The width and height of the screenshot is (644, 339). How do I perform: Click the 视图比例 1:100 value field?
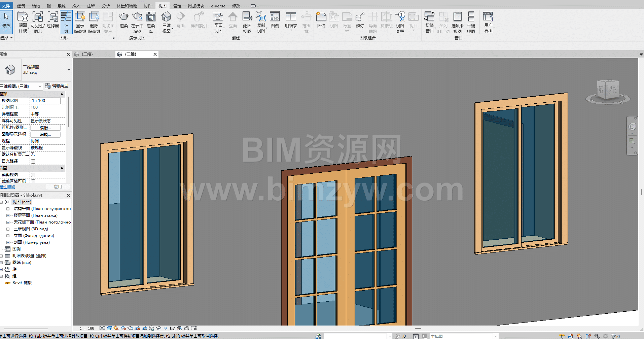(45, 101)
